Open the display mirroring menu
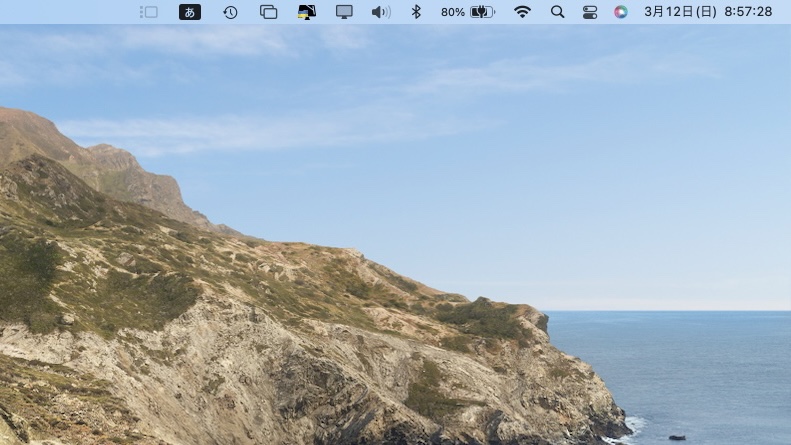The width and height of the screenshot is (791, 445). point(344,12)
